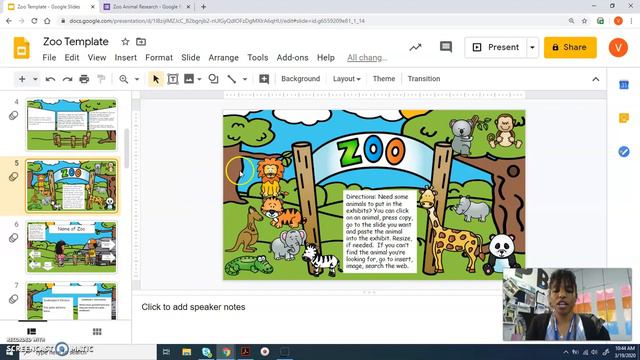Select slide 7 thumbnail
The height and width of the screenshot is (360, 640).
click(71, 301)
